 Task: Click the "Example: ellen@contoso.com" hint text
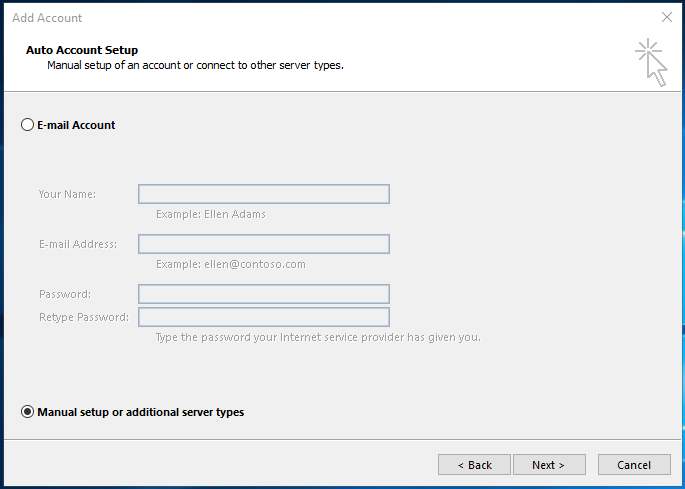(231, 264)
